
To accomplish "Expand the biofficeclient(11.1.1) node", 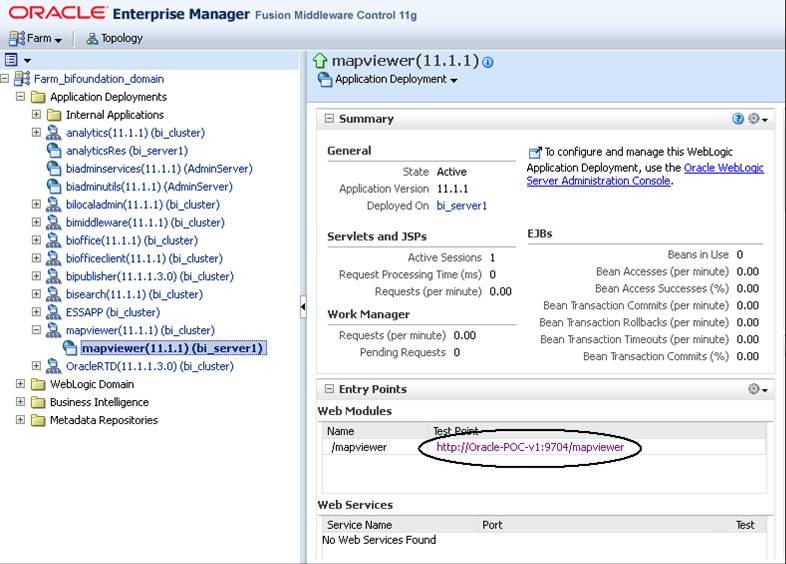I will (x=36, y=258).
